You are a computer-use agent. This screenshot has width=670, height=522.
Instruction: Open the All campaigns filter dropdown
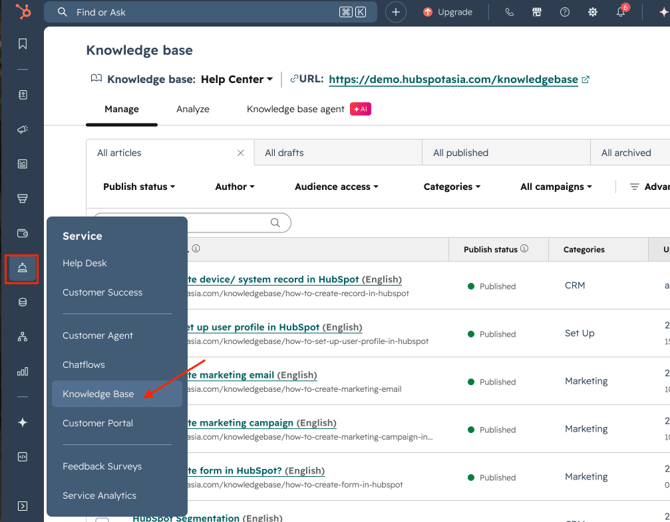tap(556, 187)
